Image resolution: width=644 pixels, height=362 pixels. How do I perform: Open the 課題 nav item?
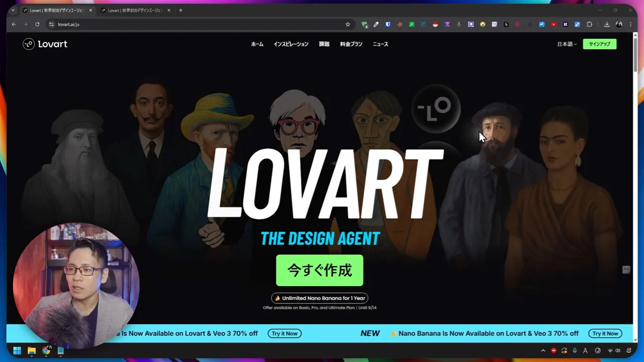[324, 44]
